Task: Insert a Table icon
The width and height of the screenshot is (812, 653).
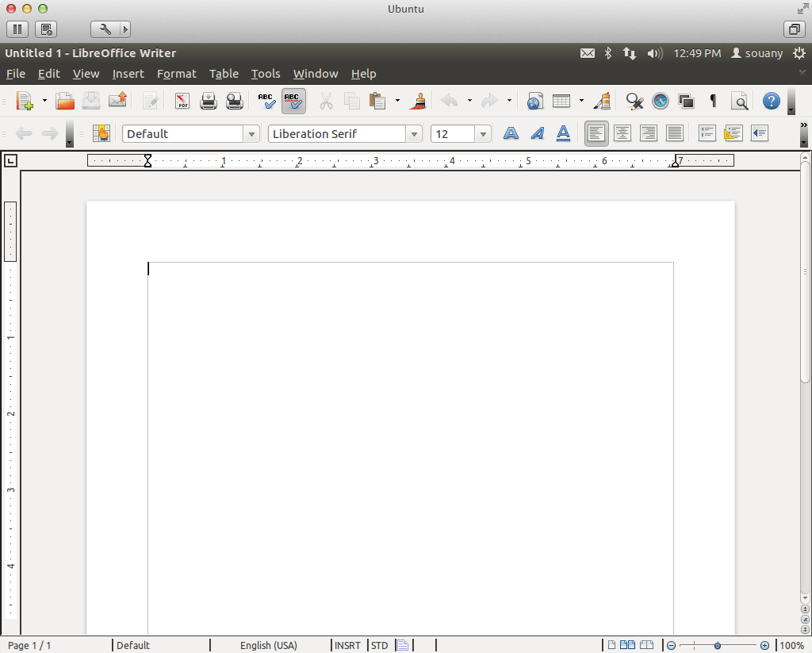Action: click(x=561, y=101)
